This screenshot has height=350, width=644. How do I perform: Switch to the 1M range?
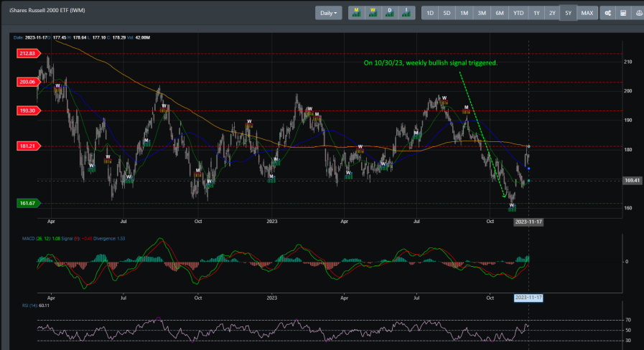(464, 13)
